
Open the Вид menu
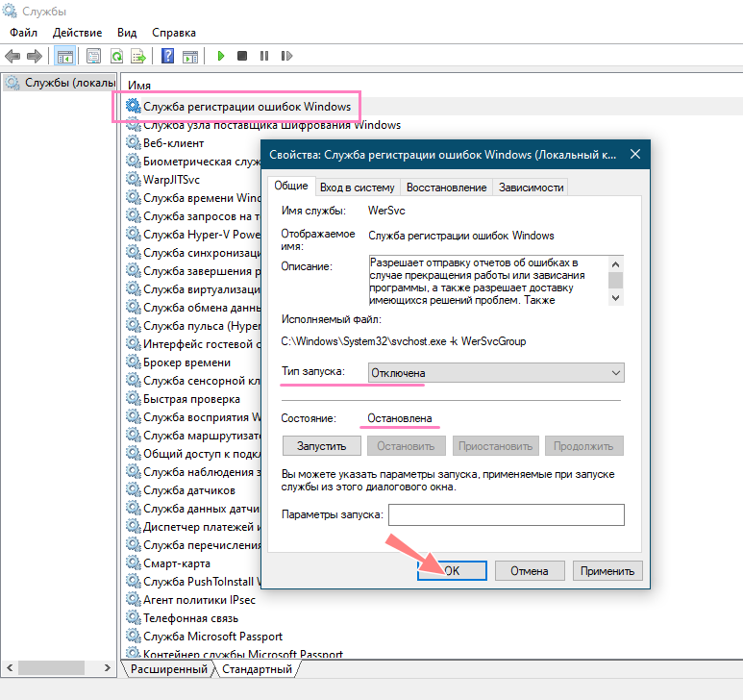[127, 33]
